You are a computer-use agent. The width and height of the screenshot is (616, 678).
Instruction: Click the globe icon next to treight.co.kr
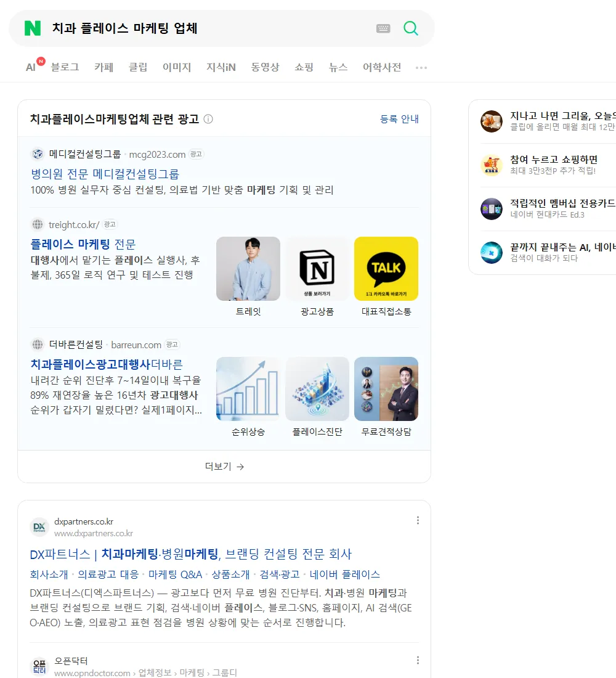(38, 224)
